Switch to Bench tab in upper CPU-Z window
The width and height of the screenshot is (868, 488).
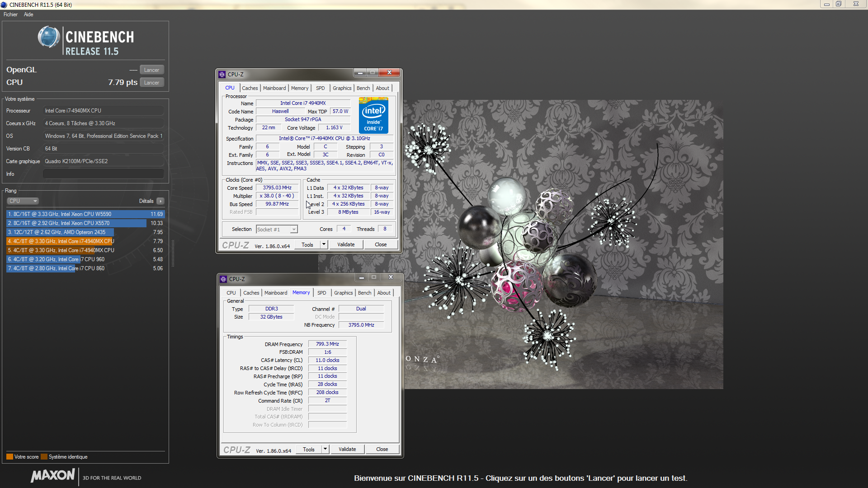[x=363, y=88]
